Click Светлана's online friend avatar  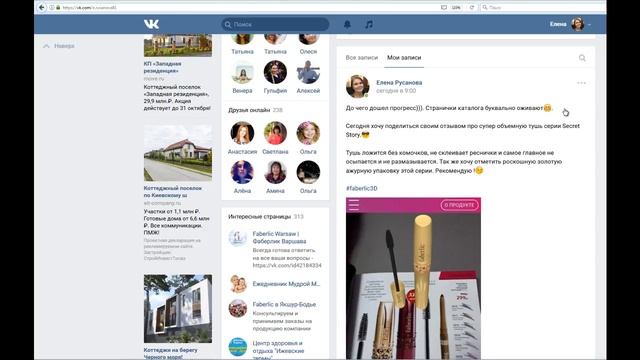[275, 133]
